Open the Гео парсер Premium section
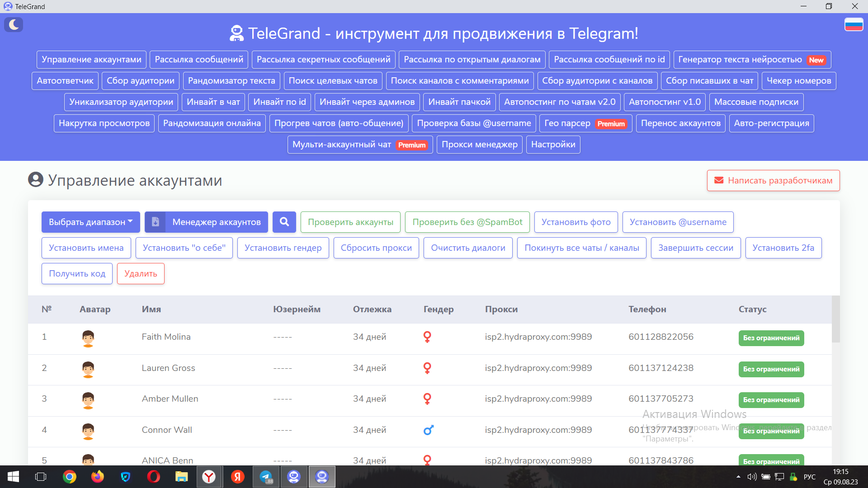Screen dimensions: 868x488 585,123
